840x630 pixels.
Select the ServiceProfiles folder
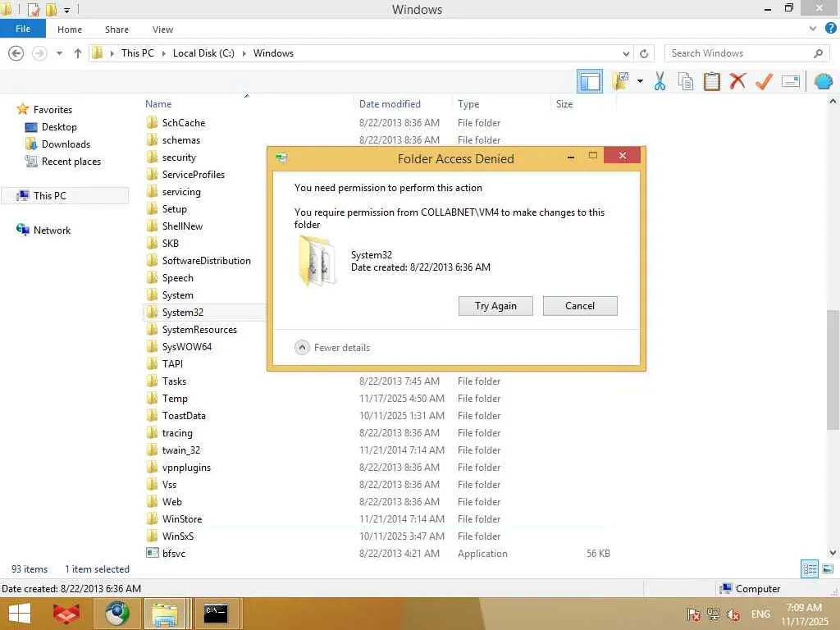click(x=193, y=175)
